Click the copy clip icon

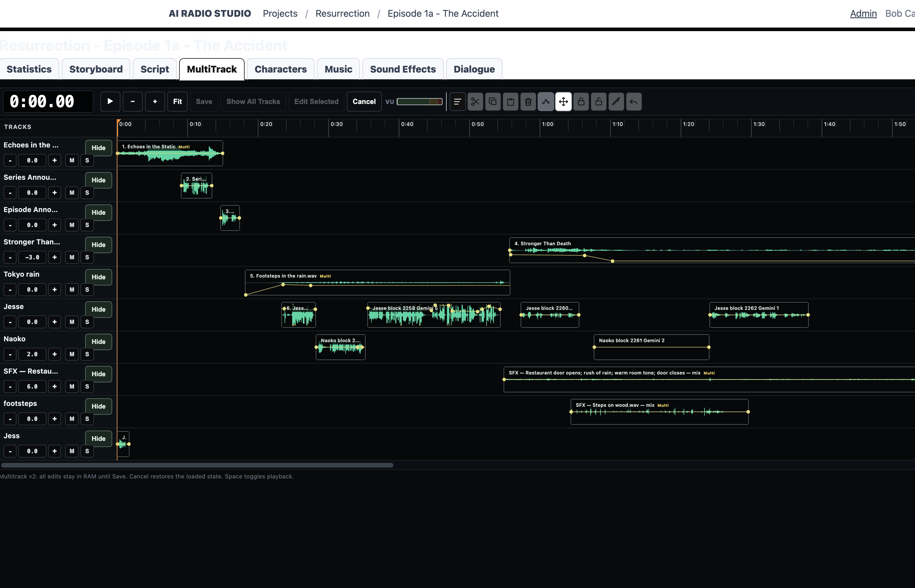coord(493,102)
